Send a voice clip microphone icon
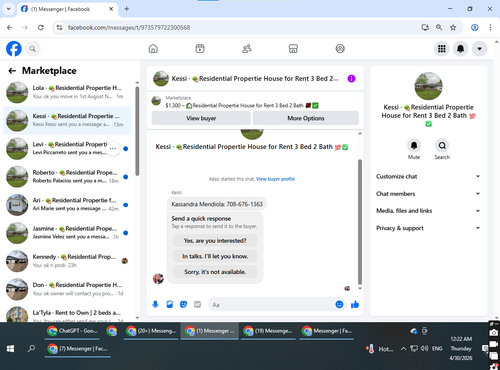This screenshot has width=500, height=370. click(x=155, y=304)
